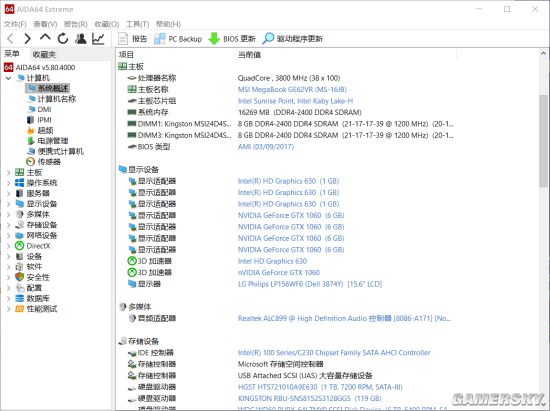550x411 pixels.
Task: Switch to the 收藏夹 tab
Action: 44,54
